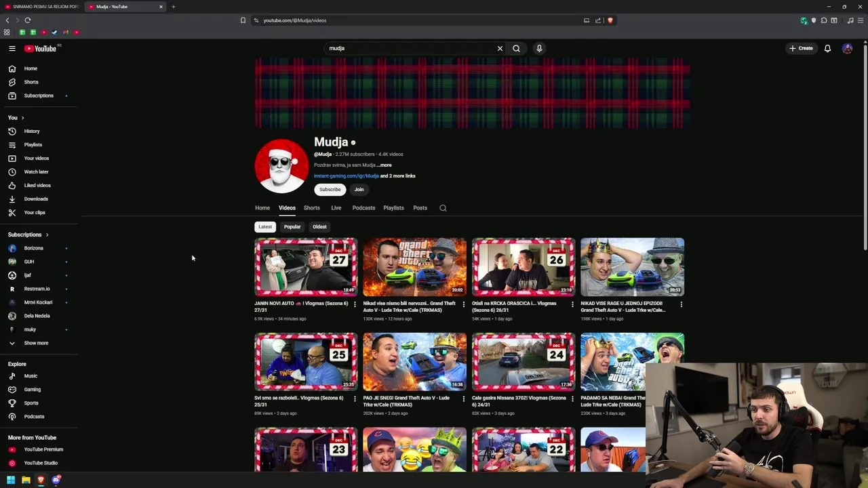This screenshot has width=868, height=488.
Task: Open options menu for Svi smo se razboleli
Action: click(x=355, y=399)
